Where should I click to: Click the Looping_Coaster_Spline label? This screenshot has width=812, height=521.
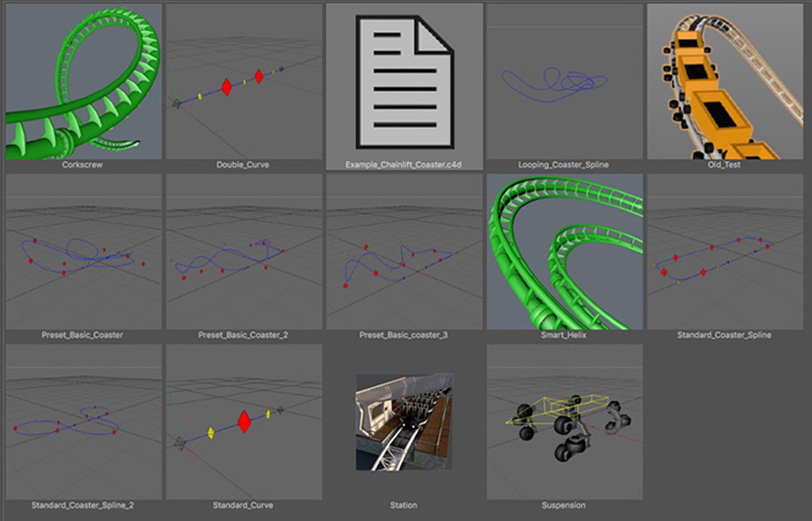[564, 165]
